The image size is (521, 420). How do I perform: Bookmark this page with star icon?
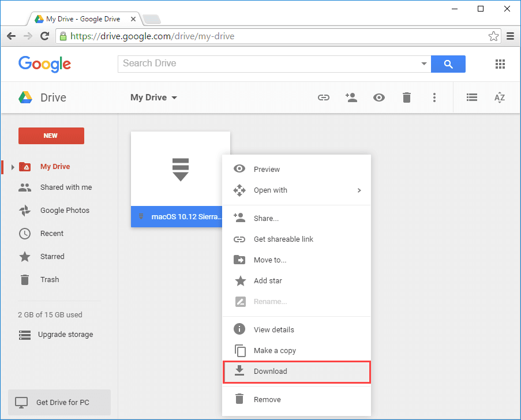tap(493, 36)
